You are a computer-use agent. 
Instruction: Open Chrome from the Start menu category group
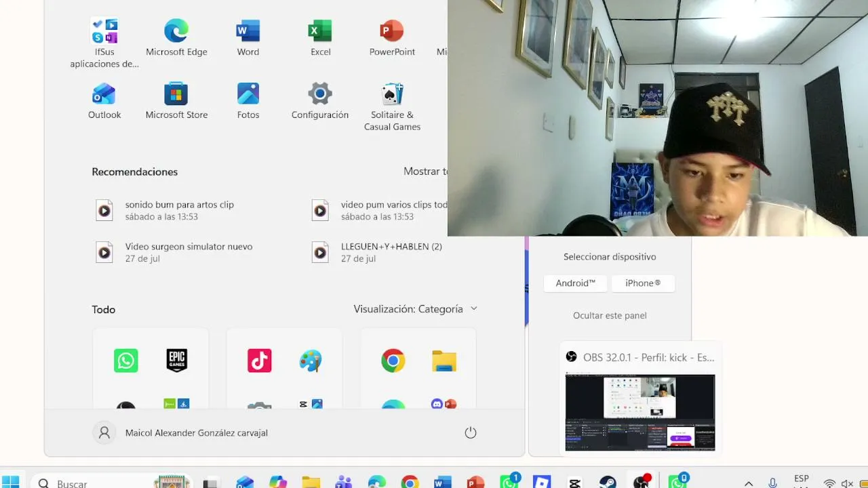[x=393, y=361]
